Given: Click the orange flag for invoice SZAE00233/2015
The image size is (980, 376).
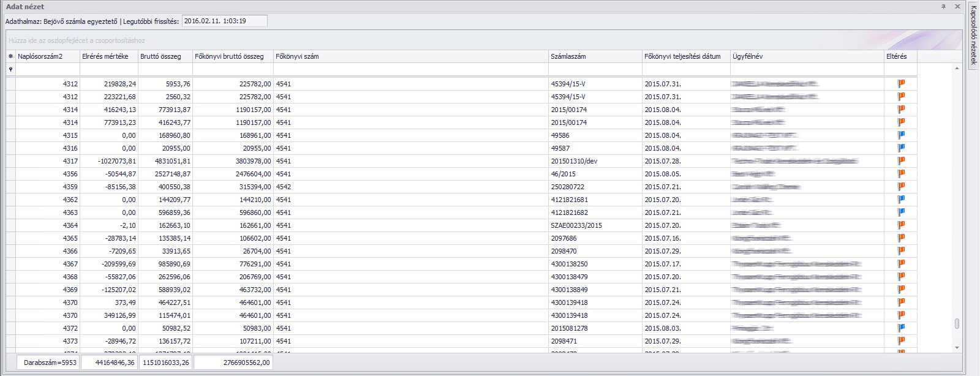Looking at the screenshot, I should pos(901,225).
